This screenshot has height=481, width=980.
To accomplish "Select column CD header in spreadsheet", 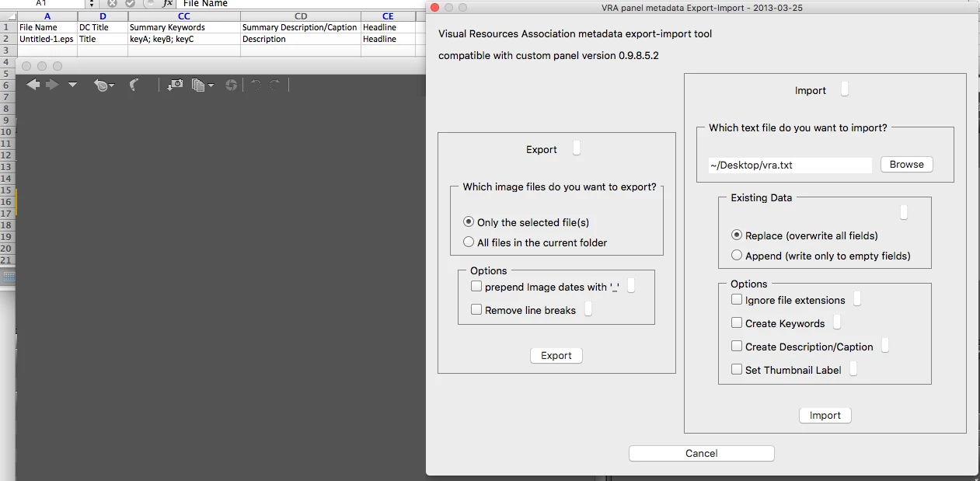I will pos(301,16).
